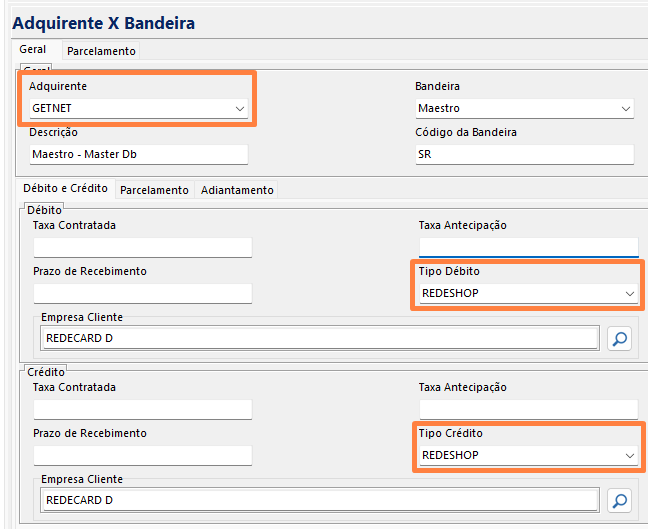Click the Débito Empresa Cliente text field
Image resolution: width=648 pixels, height=529 pixels.
tap(320, 339)
